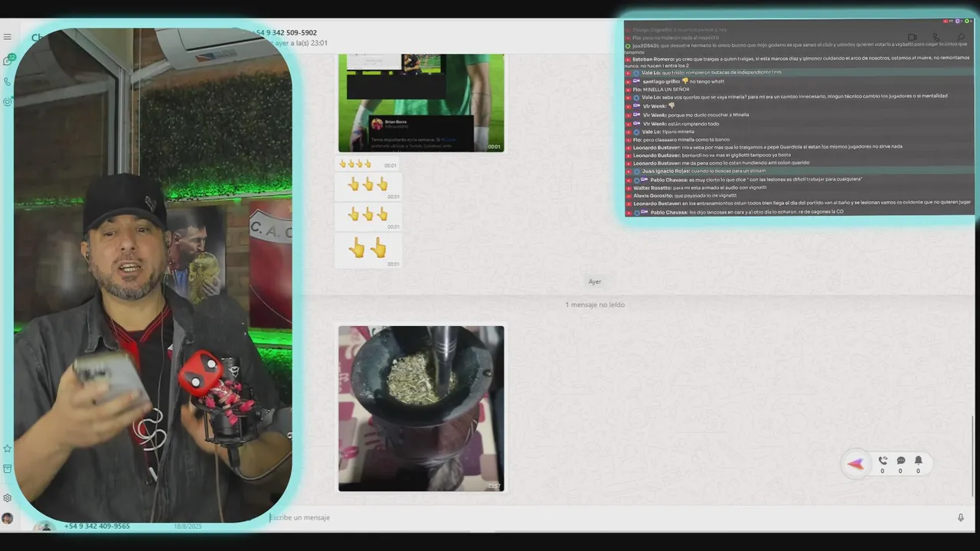Viewport: 980px width, 551px height.
Task: Open archived chats from the sidebar
Action: pos(8,468)
